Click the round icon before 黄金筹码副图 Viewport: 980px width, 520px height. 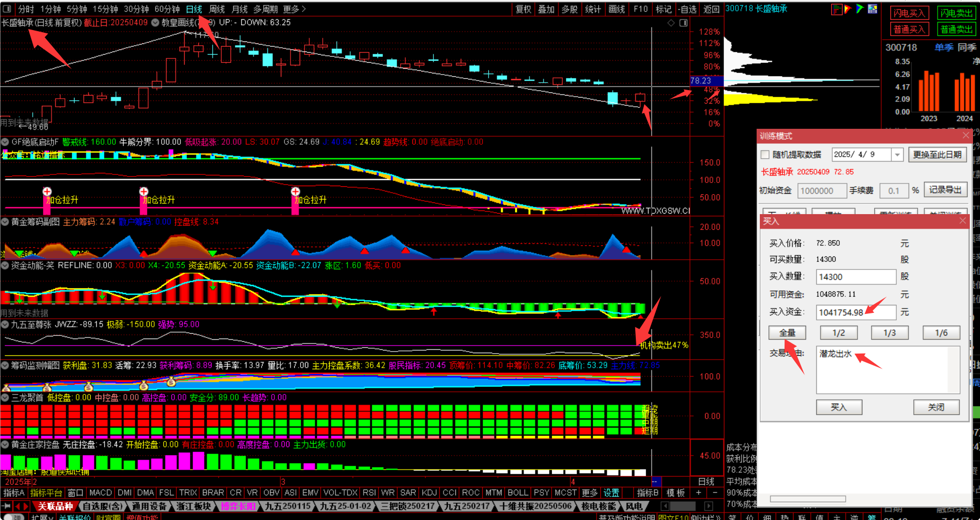pyautogui.click(x=5, y=222)
